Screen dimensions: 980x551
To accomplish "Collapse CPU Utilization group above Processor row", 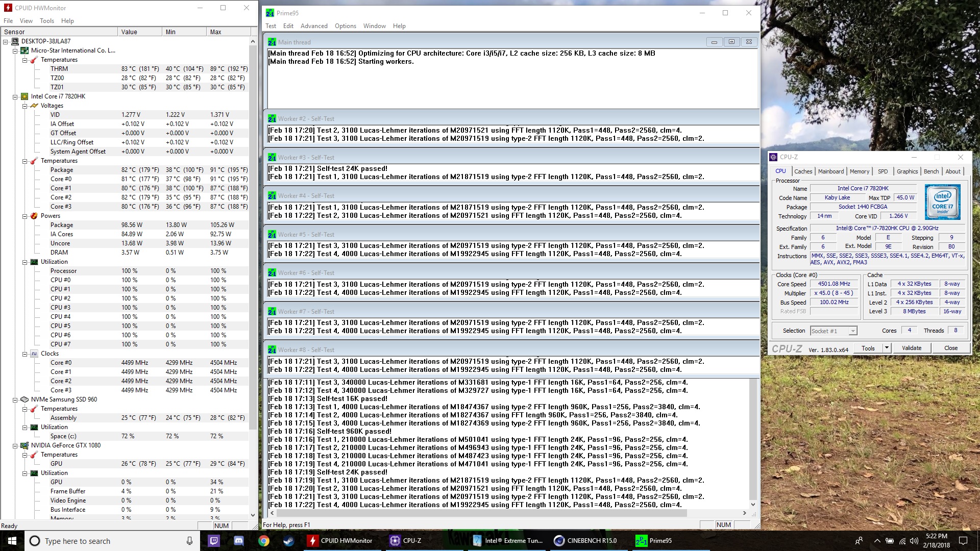I will (24, 262).
